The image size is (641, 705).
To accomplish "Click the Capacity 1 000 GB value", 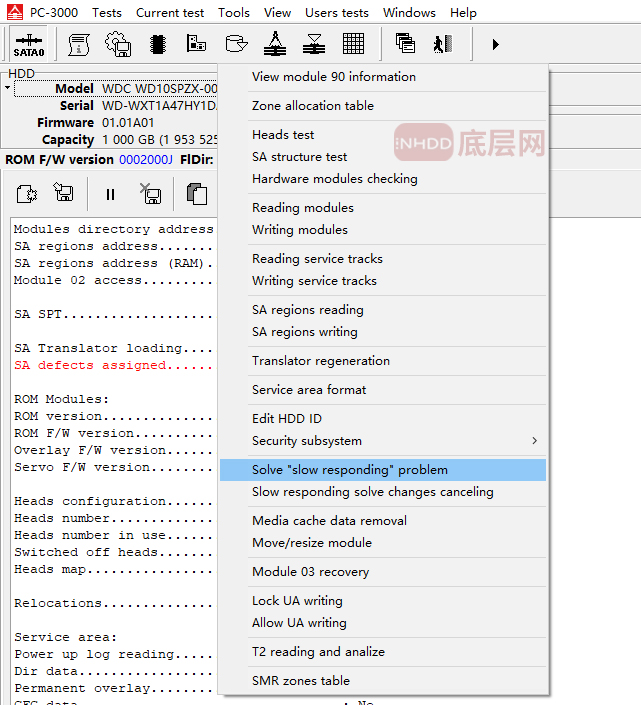I will 160,140.
